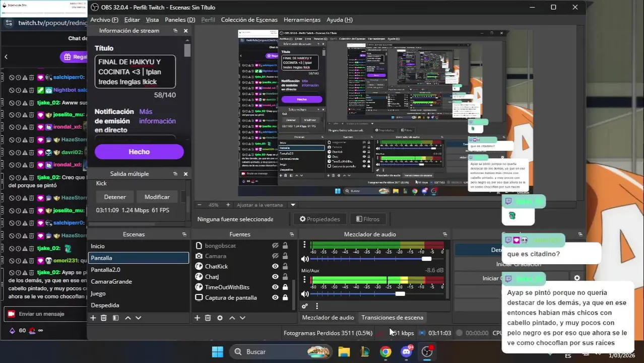Open Chrome from the Windows taskbar
This screenshot has width=644, height=363.
tap(385, 352)
